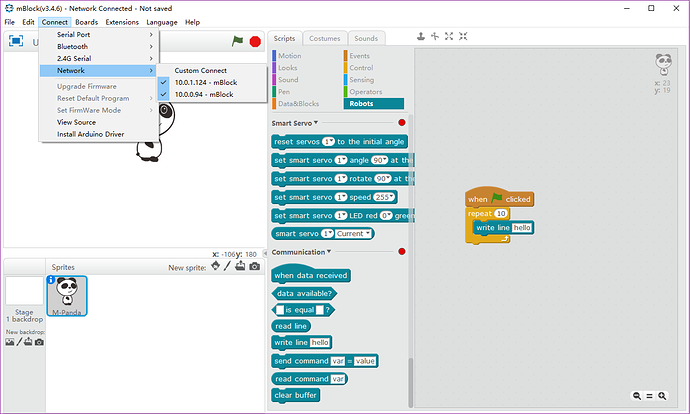The image size is (690, 414).
Task: Zoom in scripts area
Action: tap(662, 396)
